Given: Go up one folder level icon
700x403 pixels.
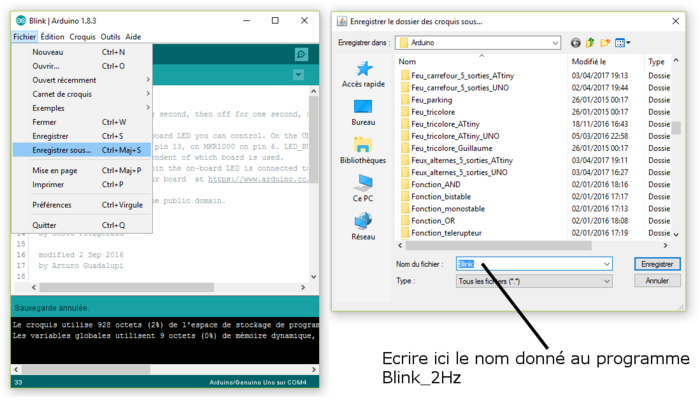Looking at the screenshot, I should [590, 43].
